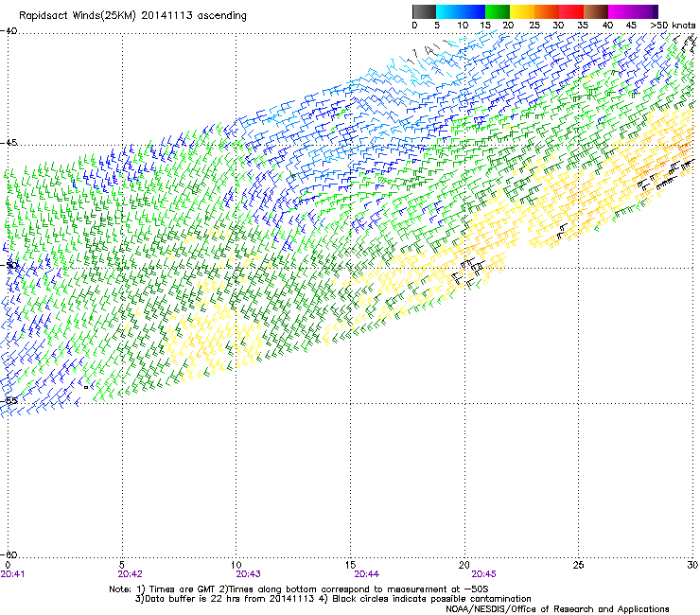Screen dimensions: 700x615
Task: Click the gray 0–5 knots legend segment
Action: 424,11
